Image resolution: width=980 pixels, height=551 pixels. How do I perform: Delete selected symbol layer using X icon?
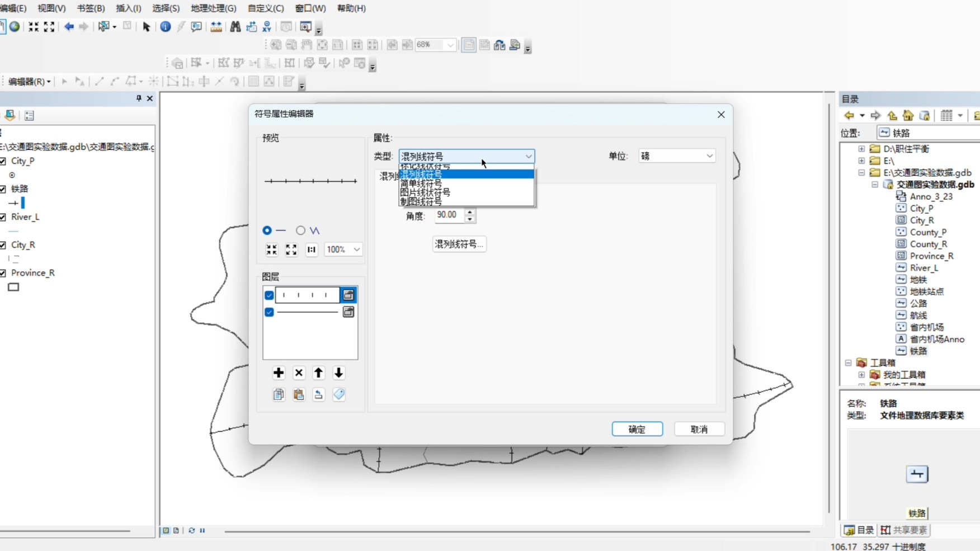(x=298, y=373)
